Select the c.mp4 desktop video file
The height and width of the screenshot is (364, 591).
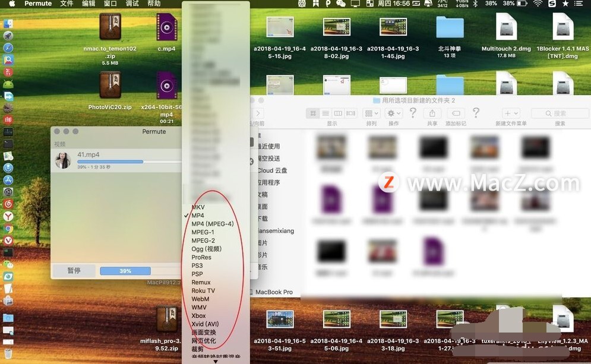click(166, 27)
